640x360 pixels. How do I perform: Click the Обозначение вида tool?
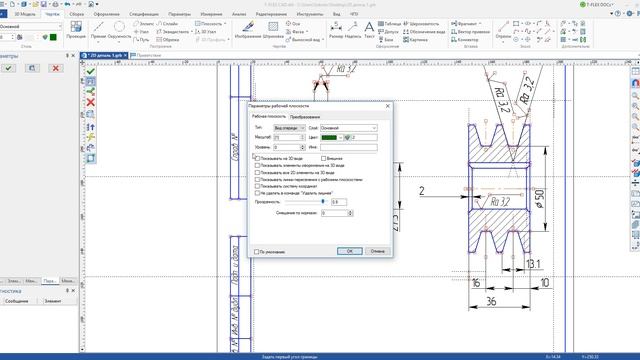[424, 31]
